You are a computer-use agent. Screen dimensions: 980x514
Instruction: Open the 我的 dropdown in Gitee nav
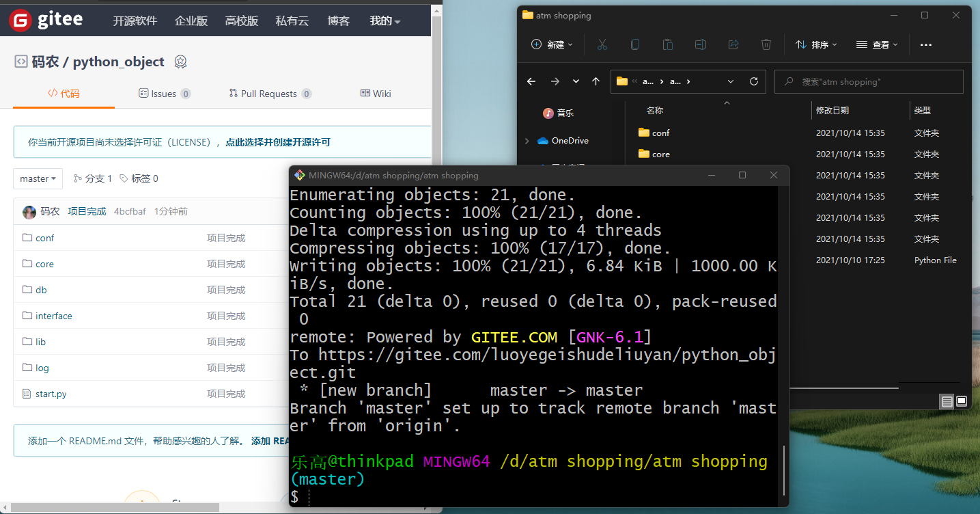(384, 21)
